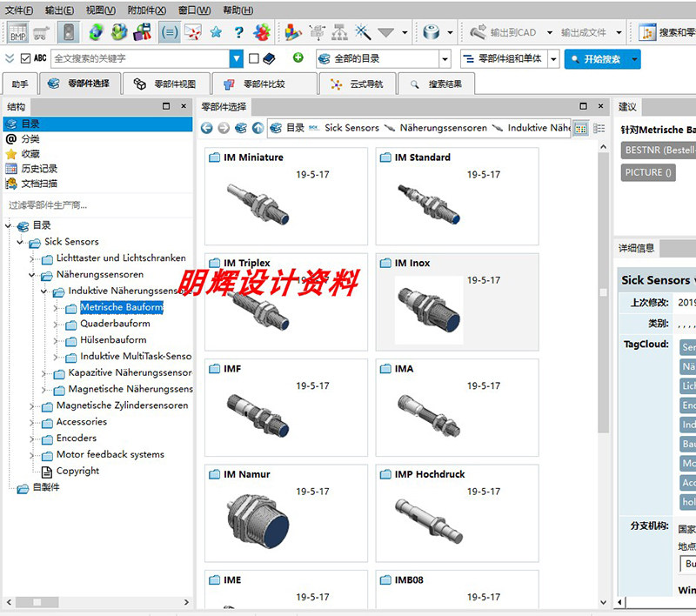Switch to the 零部件视图 tab
The image size is (696, 616).
click(x=166, y=84)
